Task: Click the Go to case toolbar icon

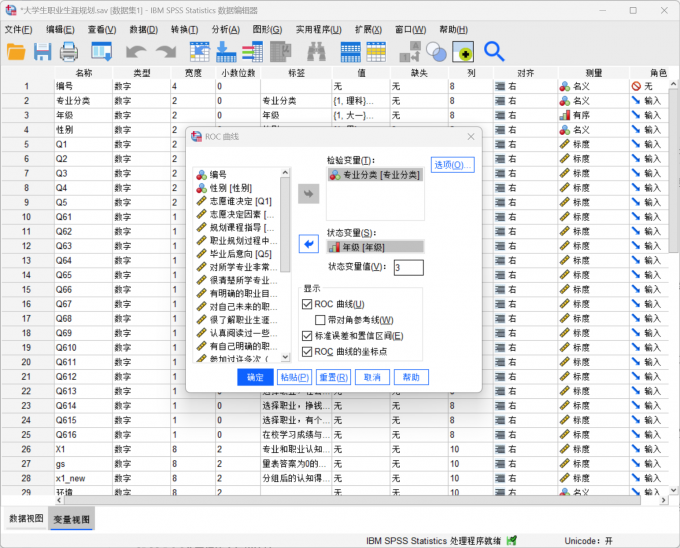Action: (199, 52)
